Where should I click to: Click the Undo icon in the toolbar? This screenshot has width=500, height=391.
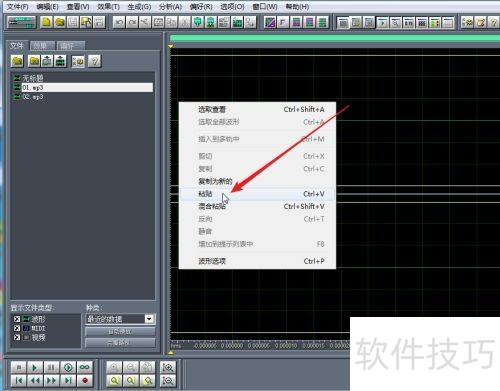coord(119,22)
